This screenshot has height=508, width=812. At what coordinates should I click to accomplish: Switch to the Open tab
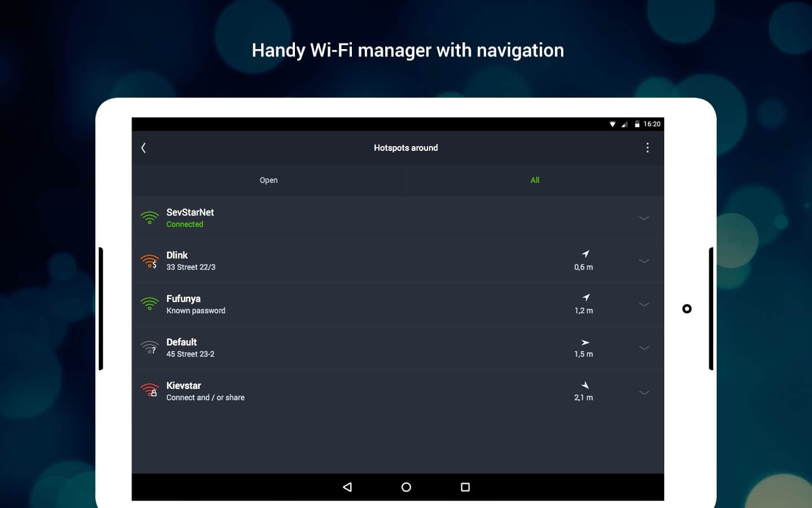268,180
